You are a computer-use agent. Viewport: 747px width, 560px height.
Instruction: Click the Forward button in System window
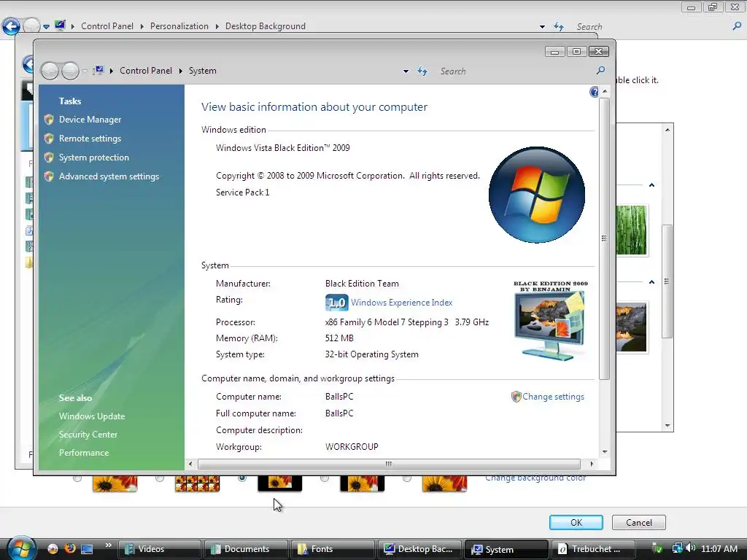(x=71, y=71)
